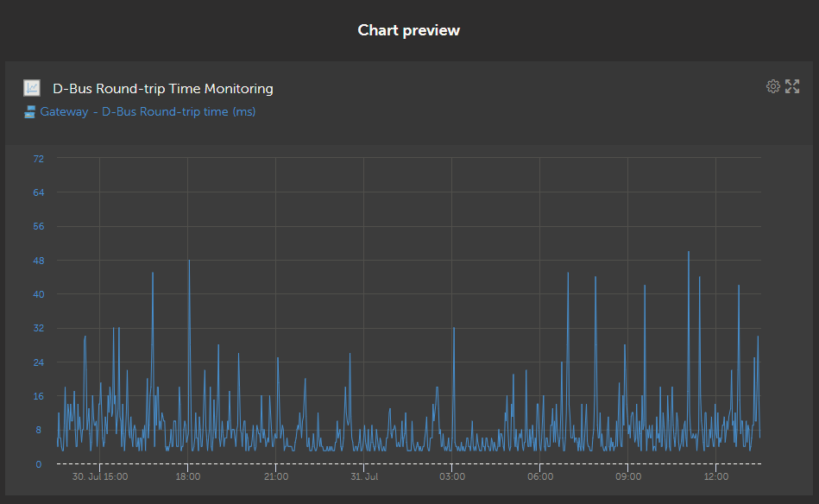This screenshot has height=504, width=819.
Task: Select the D-Bus Round-trip Time Monitoring title
Action: click(163, 89)
